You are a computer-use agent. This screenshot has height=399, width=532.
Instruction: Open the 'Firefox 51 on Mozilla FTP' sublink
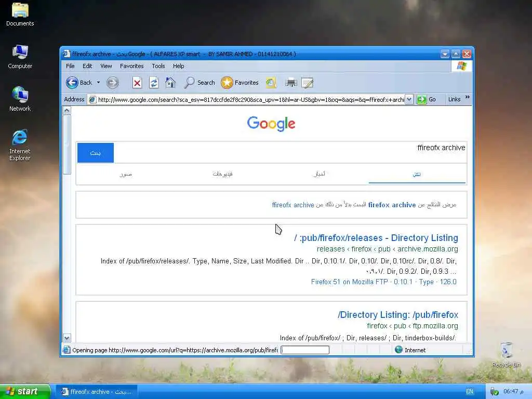349,282
